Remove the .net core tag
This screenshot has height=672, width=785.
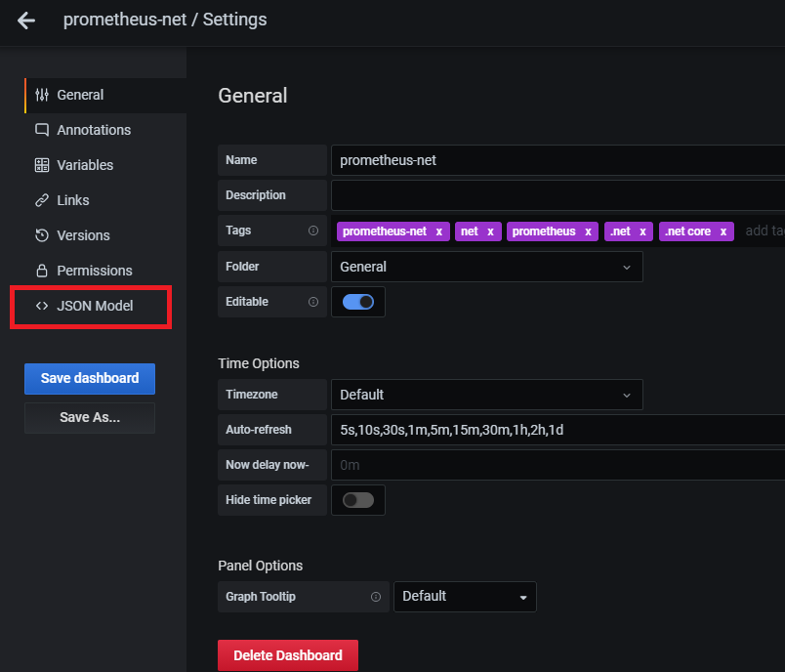723,231
